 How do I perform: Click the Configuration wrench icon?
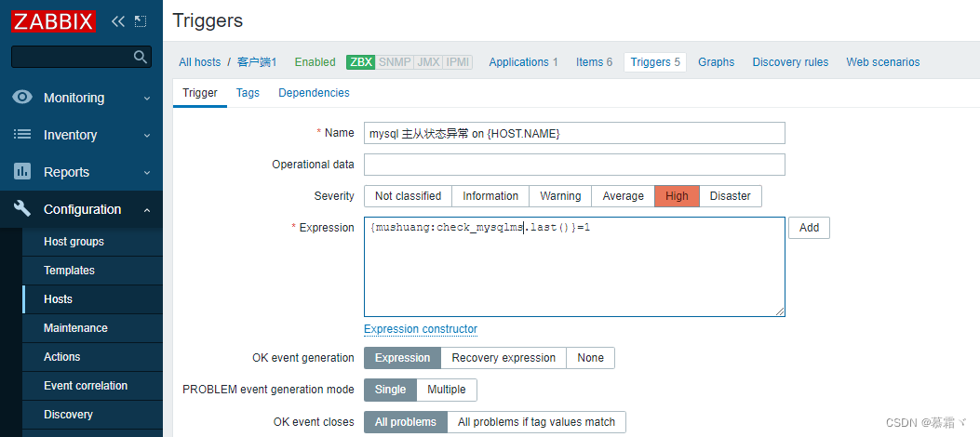(22, 208)
